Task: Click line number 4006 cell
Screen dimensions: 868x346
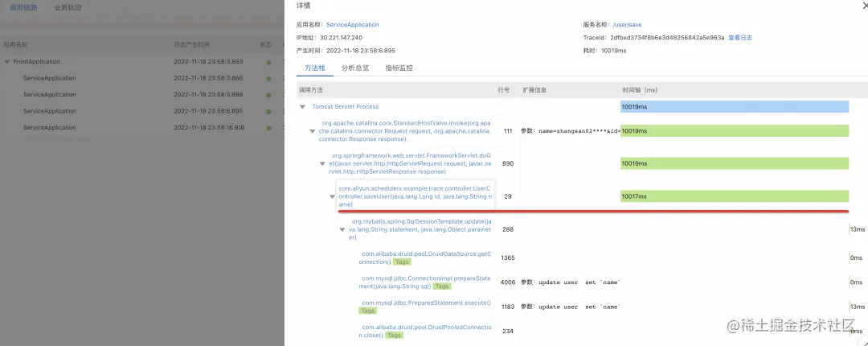Action: click(508, 282)
